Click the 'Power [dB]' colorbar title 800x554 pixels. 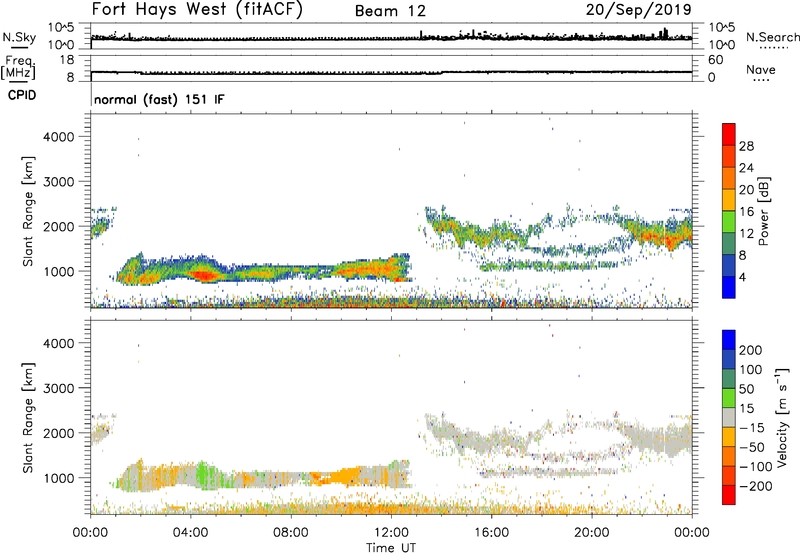click(x=763, y=211)
